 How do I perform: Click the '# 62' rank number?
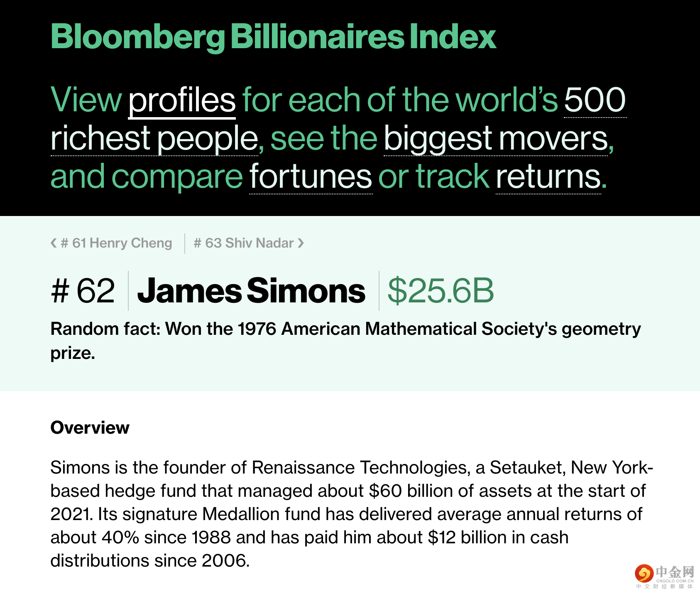pyautogui.click(x=83, y=291)
